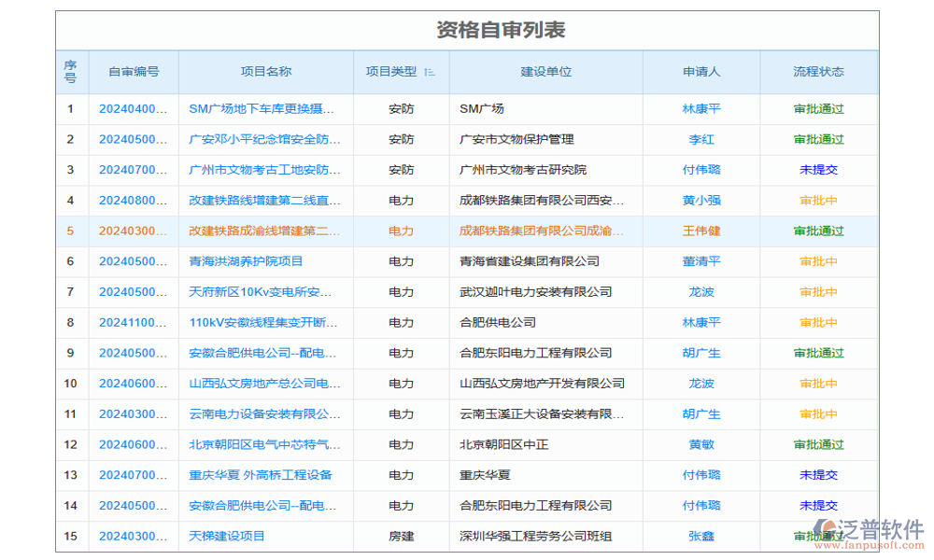Click applicant name 李红
Screen dimensions: 934x560
[701, 140]
